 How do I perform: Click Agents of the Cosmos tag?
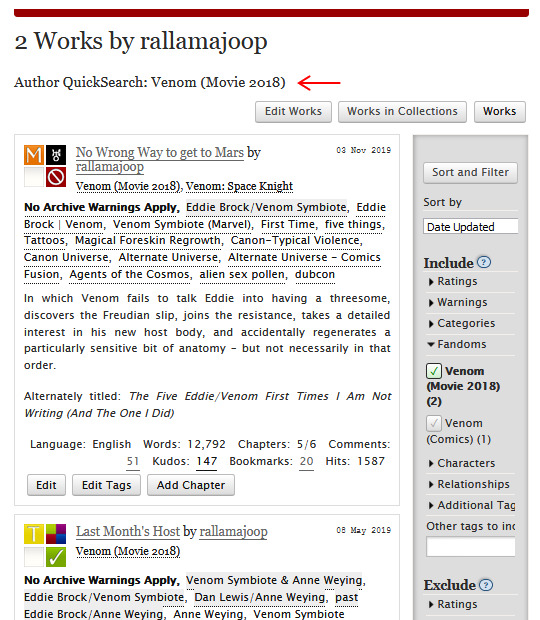tap(129, 274)
